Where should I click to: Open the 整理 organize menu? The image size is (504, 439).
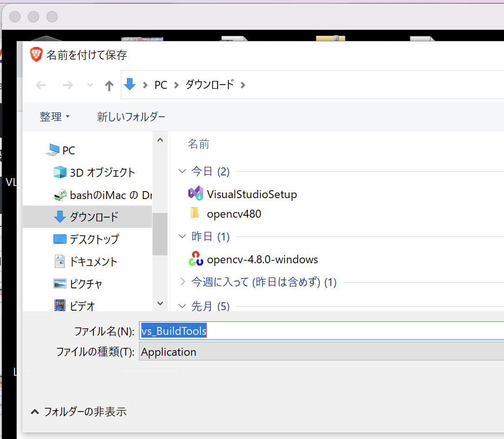(x=54, y=116)
